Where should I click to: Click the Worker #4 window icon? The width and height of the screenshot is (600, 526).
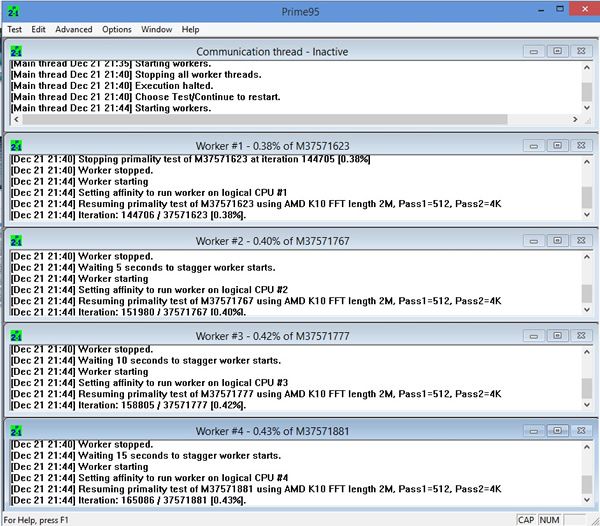tap(16, 431)
